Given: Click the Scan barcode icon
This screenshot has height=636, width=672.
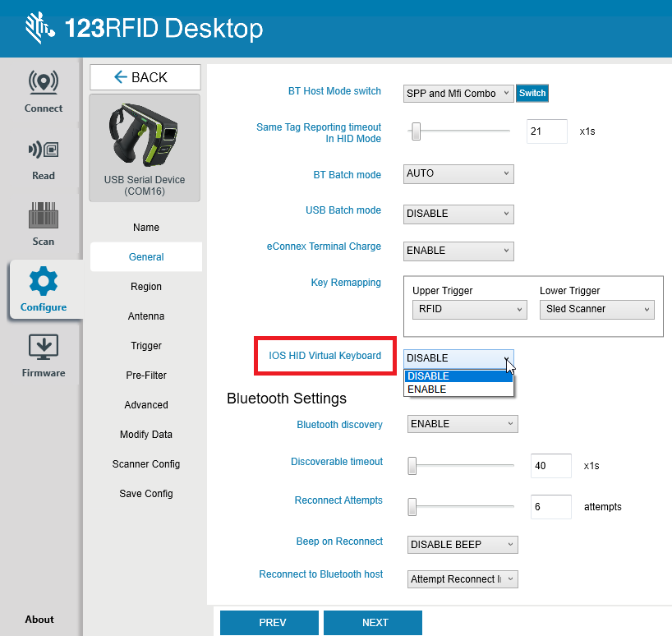Looking at the screenshot, I should pos(43,216).
